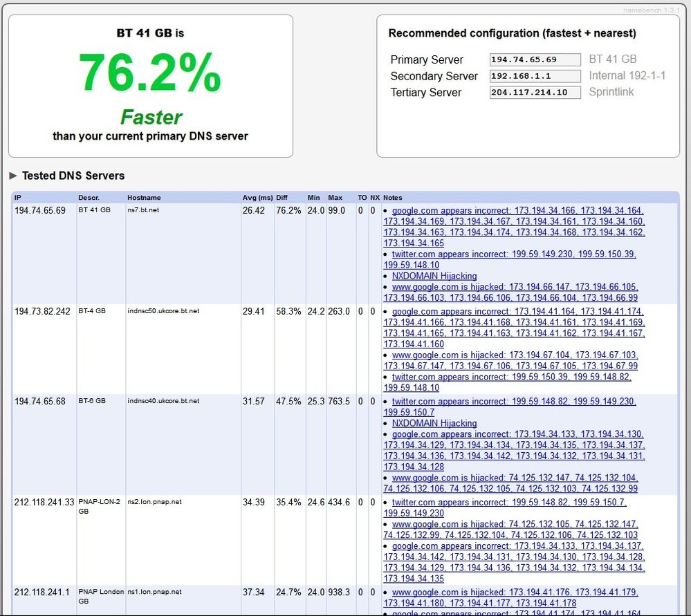The height and width of the screenshot is (616, 691).
Task: Click Diff value 58.3%
Action: (x=288, y=312)
